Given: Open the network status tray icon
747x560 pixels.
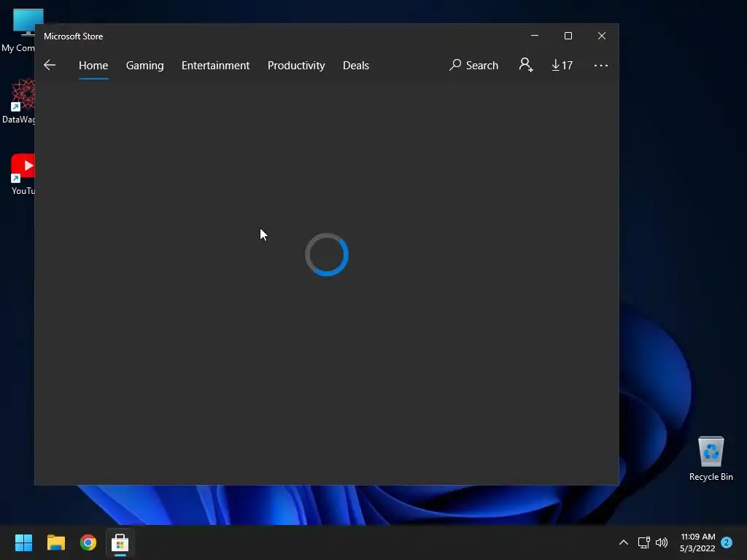Looking at the screenshot, I should coord(643,542).
